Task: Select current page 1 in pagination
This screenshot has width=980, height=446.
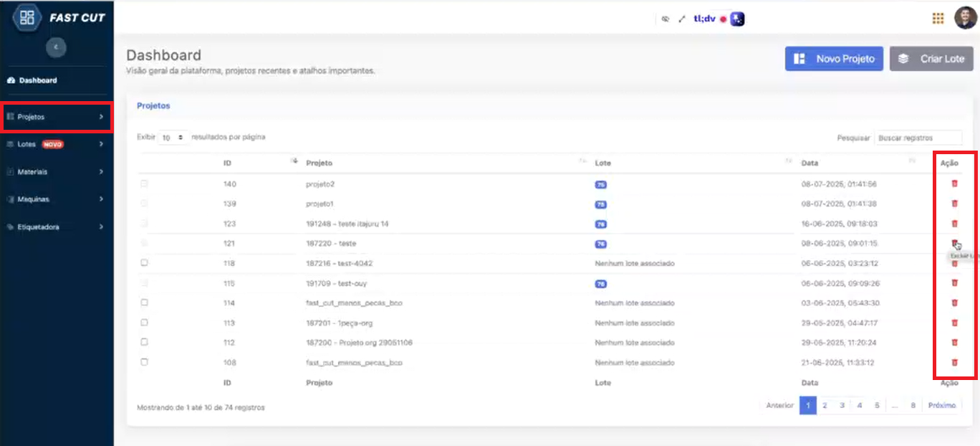Action: (808, 405)
